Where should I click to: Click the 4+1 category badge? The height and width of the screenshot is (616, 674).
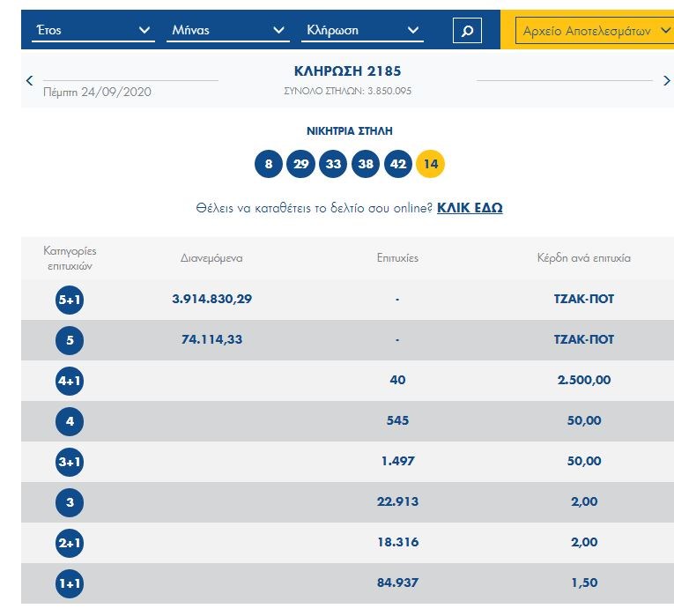[70, 381]
